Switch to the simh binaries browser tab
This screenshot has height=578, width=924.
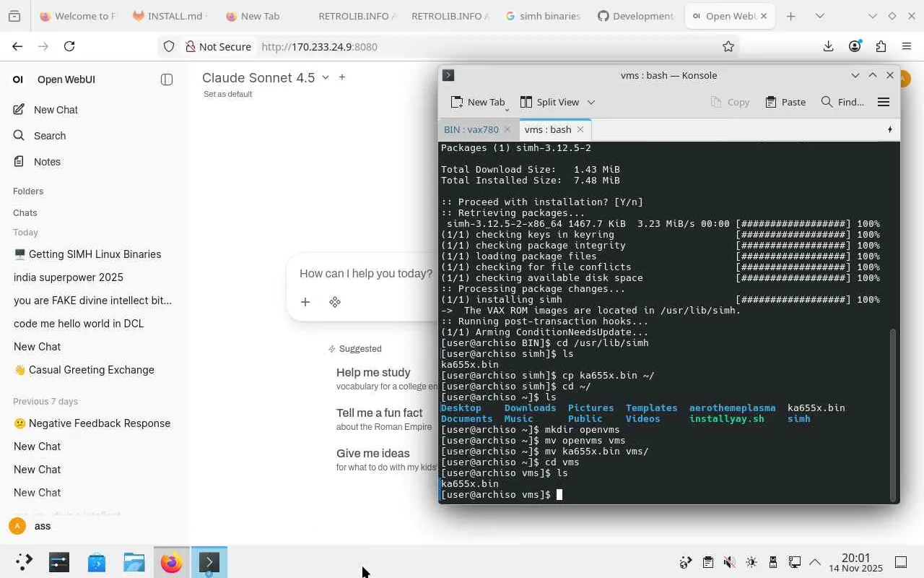point(544,16)
